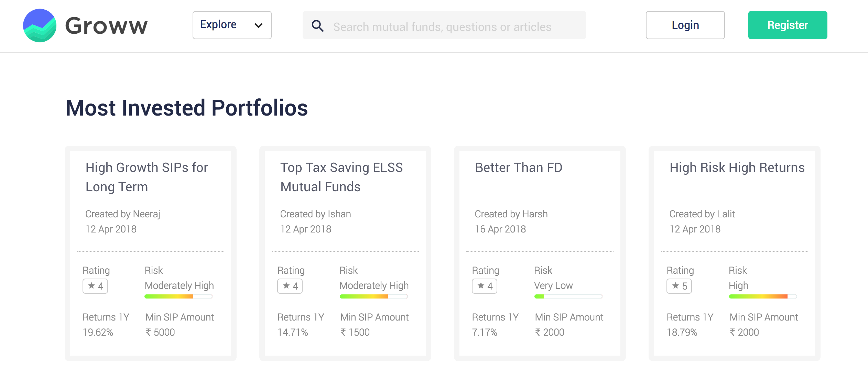This screenshot has height=390, width=868.
Task: Open the Better Than FD portfolio
Action: point(519,167)
